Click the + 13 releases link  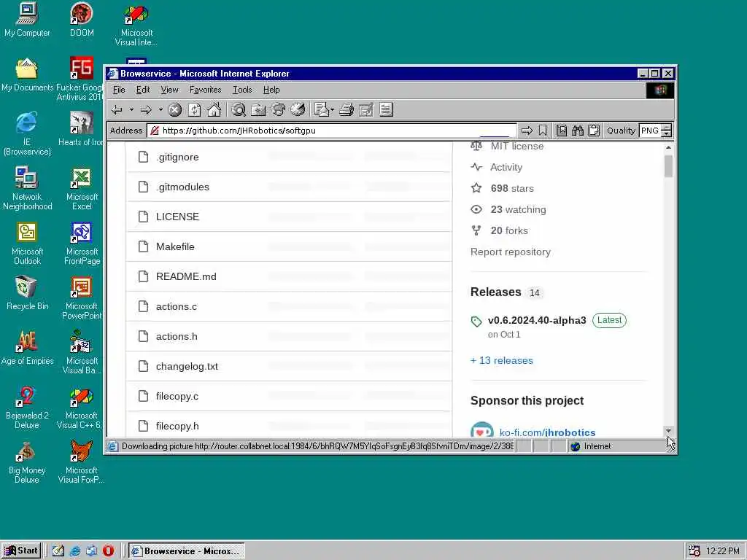point(502,360)
